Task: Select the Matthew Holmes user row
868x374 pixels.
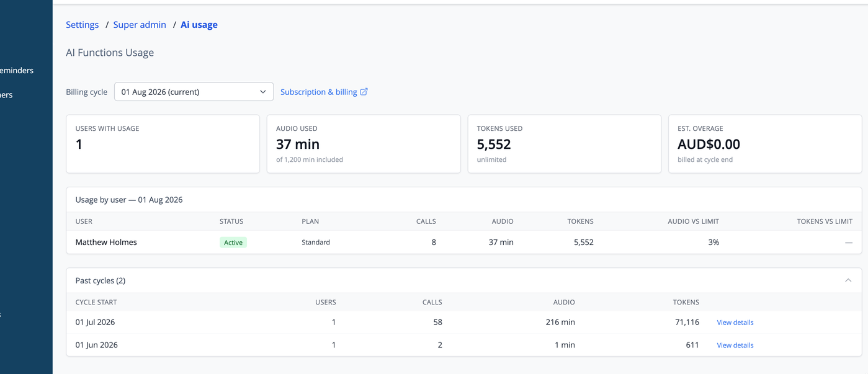Action: pos(464,243)
